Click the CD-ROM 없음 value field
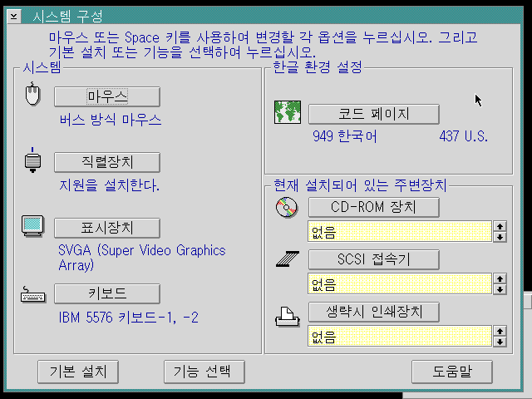The image size is (532, 399). (400, 232)
